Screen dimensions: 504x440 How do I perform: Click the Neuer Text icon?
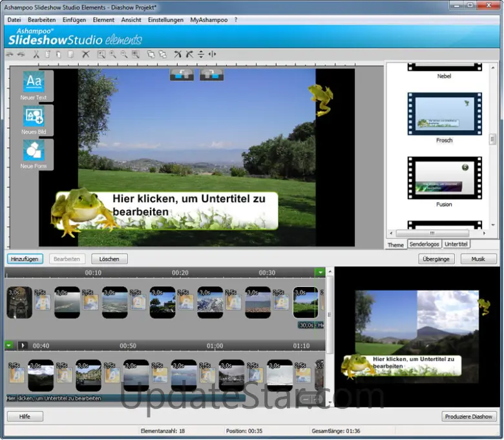33,82
